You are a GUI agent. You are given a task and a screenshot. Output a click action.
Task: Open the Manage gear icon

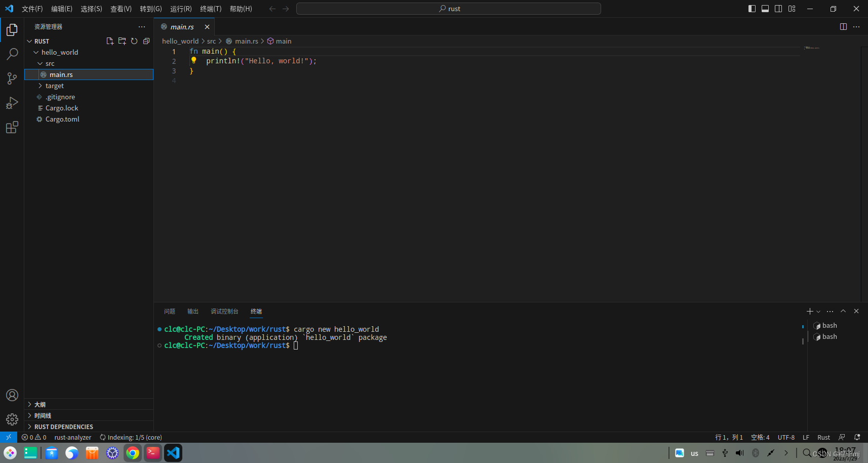click(x=12, y=419)
